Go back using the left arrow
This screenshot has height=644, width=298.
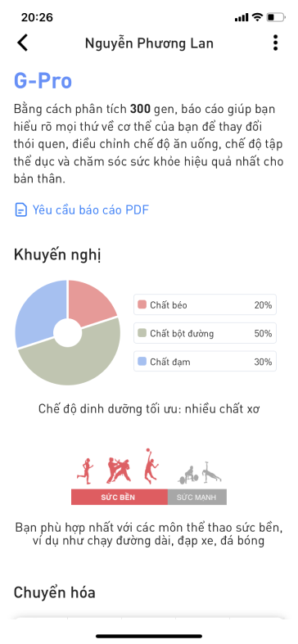pos(23,43)
